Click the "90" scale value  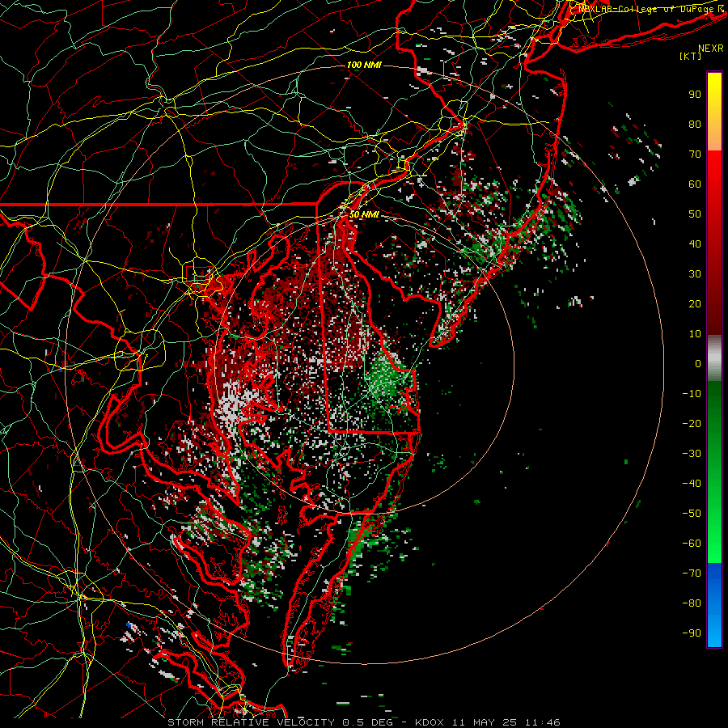tap(695, 95)
